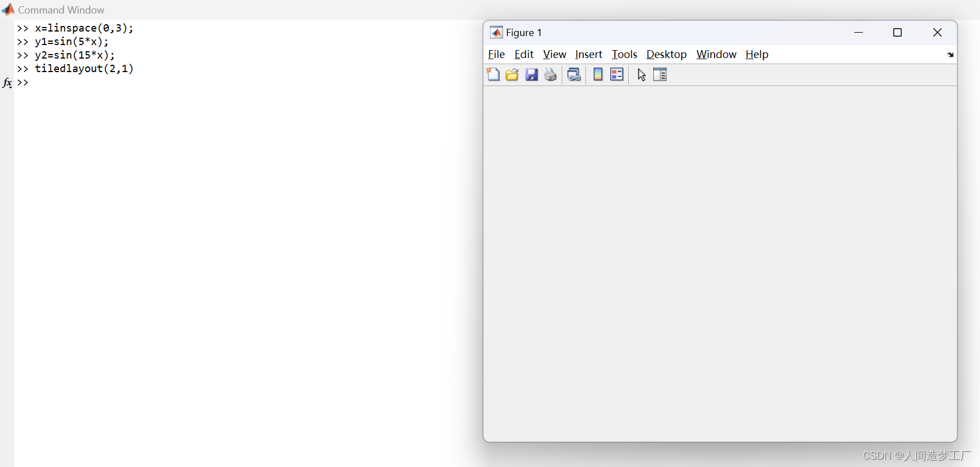Viewport: 980px width, 467px height.
Task: Open the File menu in Figure 1
Action: (496, 54)
